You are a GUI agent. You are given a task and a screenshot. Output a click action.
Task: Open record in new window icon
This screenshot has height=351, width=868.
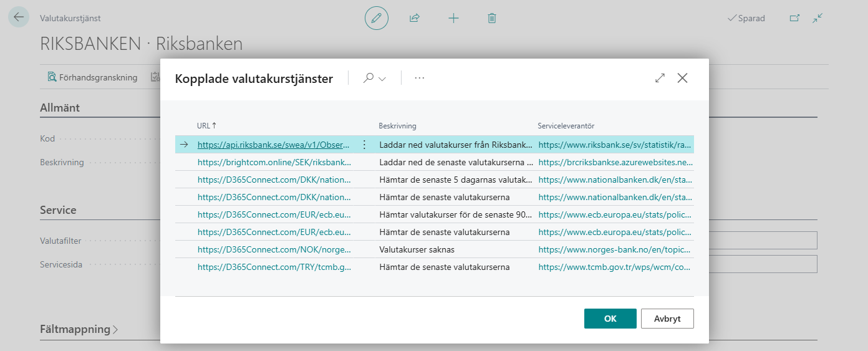coord(794,18)
